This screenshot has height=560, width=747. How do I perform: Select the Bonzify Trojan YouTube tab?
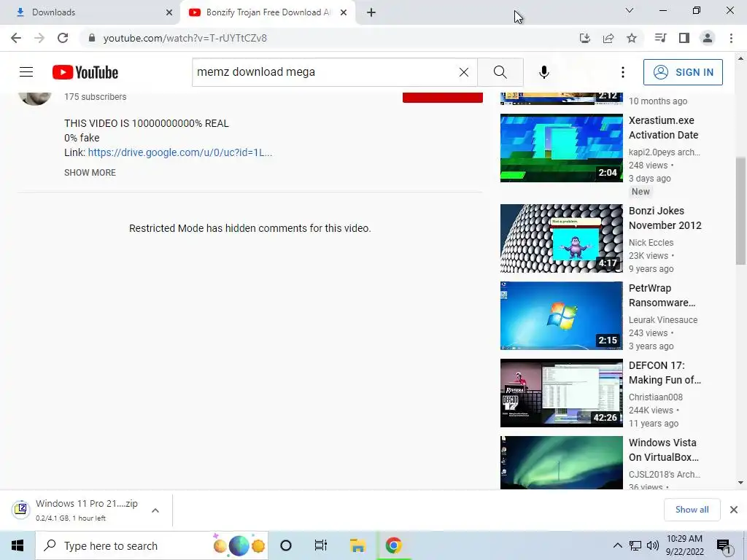pos(267,12)
